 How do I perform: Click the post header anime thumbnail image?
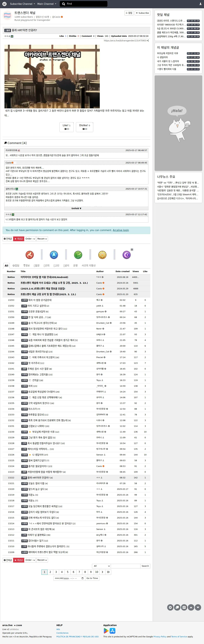[52, 77]
